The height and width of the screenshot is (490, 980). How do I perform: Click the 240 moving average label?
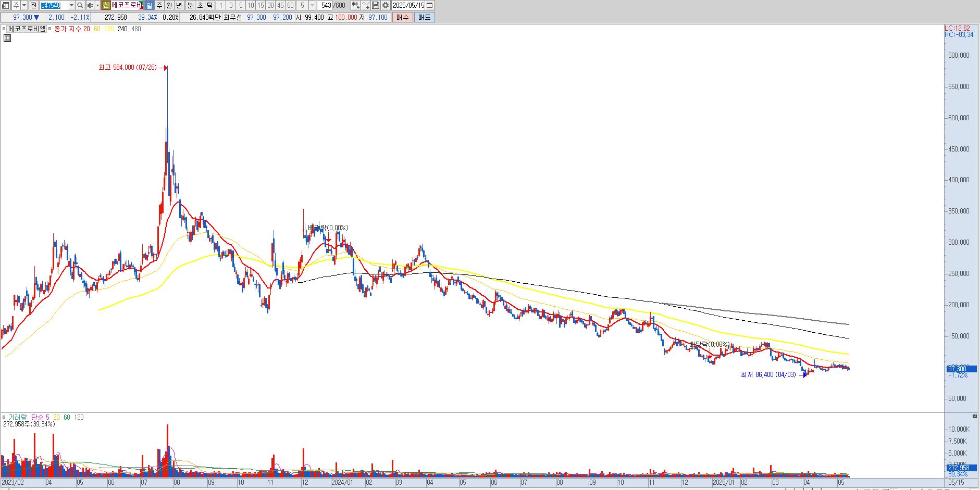click(x=122, y=29)
